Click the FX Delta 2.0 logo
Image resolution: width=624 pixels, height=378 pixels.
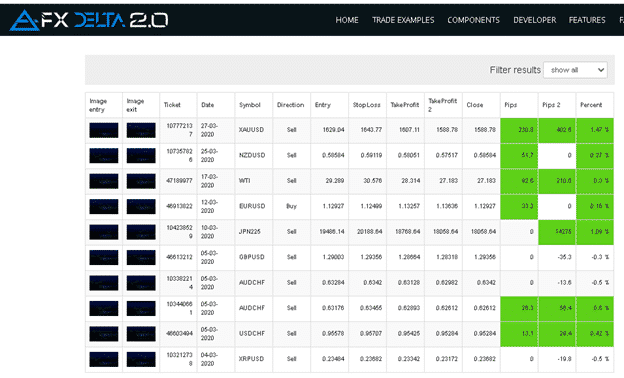click(x=89, y=20)
